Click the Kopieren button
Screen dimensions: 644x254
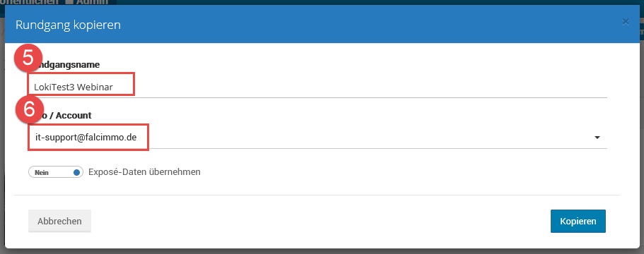(578, 222)
